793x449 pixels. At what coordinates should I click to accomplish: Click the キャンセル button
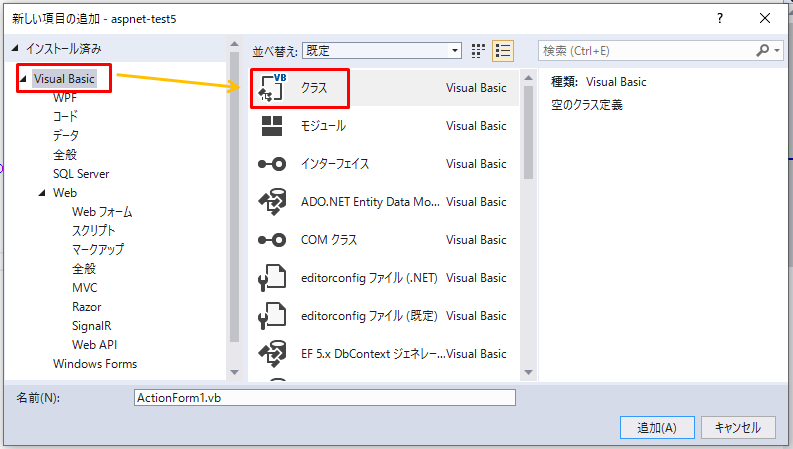pyautogui.click(x=738, y=428)
